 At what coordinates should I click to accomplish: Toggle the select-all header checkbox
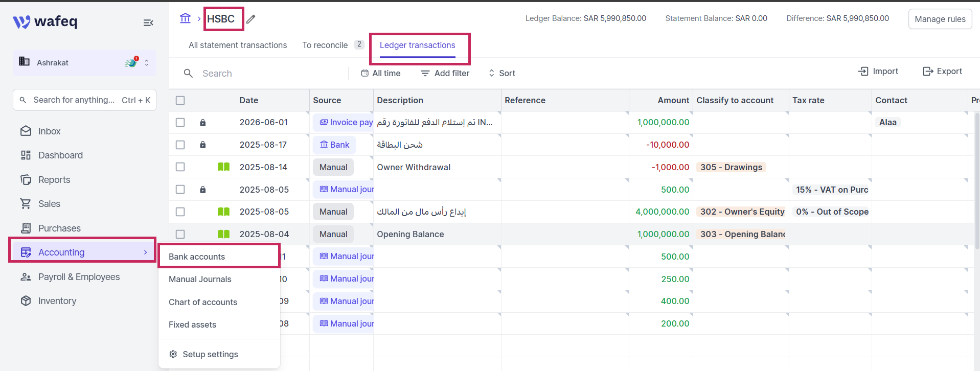pyautogui.click(x=180, y=101)
